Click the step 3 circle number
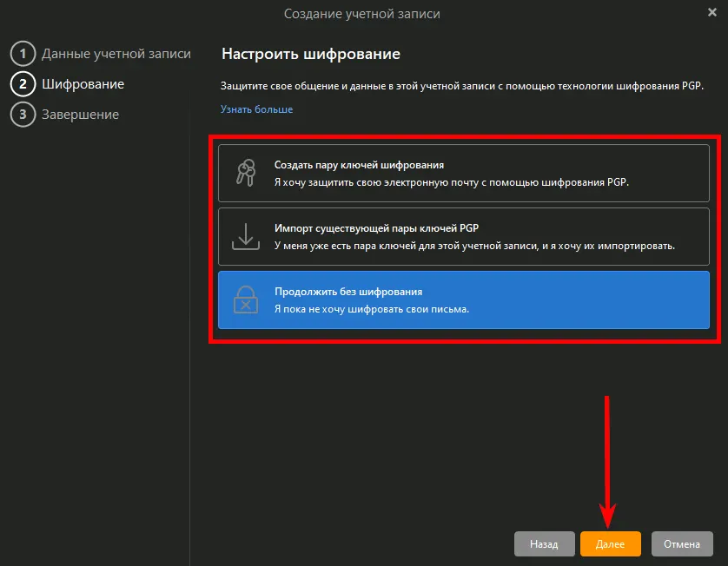This screenshot has width=728, height=566. pos(22,114)
